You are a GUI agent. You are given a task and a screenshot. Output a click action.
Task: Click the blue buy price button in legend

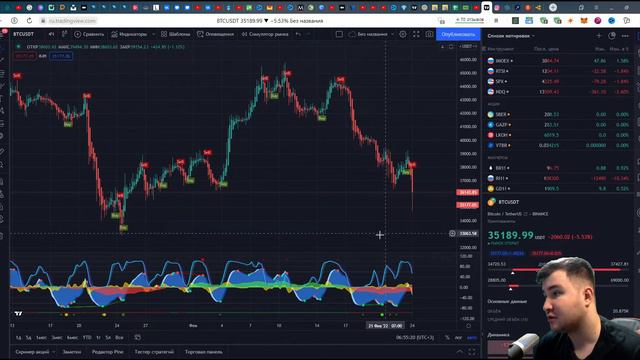[x=61, y=56]
